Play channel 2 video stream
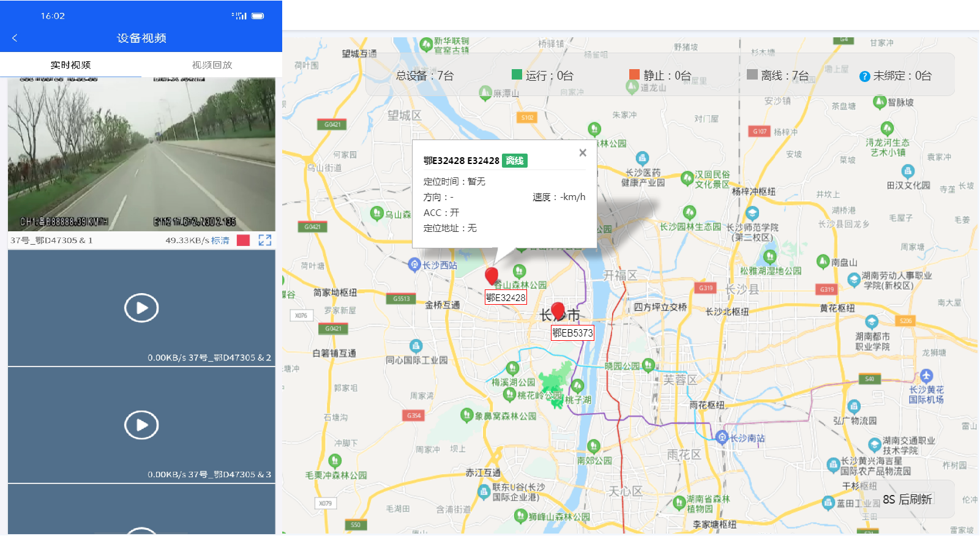 (x=141, y=308)
